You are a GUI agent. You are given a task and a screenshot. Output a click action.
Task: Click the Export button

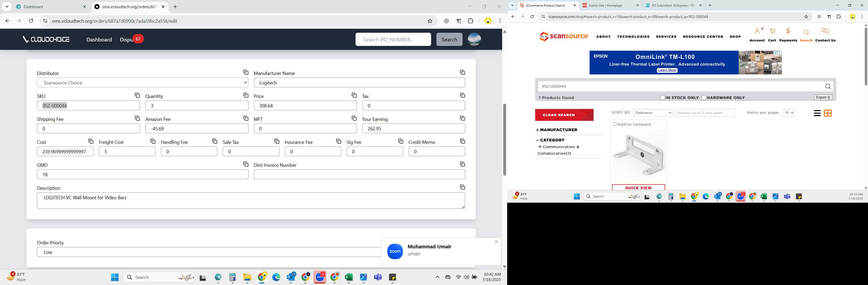[x=823, y=97]
